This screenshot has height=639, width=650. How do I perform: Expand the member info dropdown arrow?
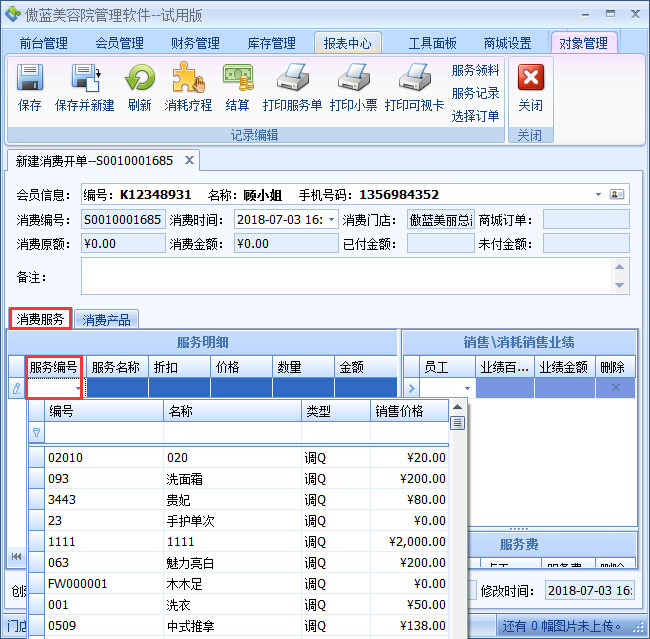pyautogui.click(x=598, y=194)
